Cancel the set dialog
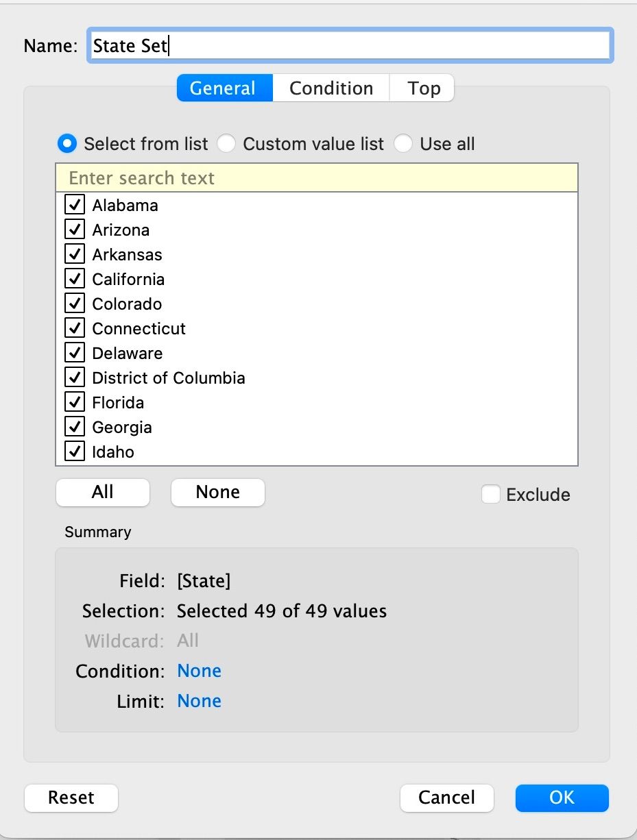637x840 pixels. pyautogui.click(x=446, y=798)
